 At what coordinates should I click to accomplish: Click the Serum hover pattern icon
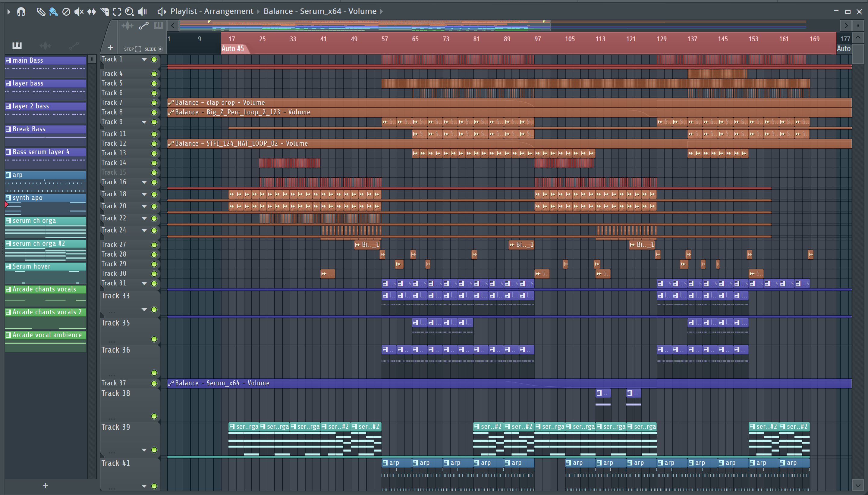tap(8, 266)
